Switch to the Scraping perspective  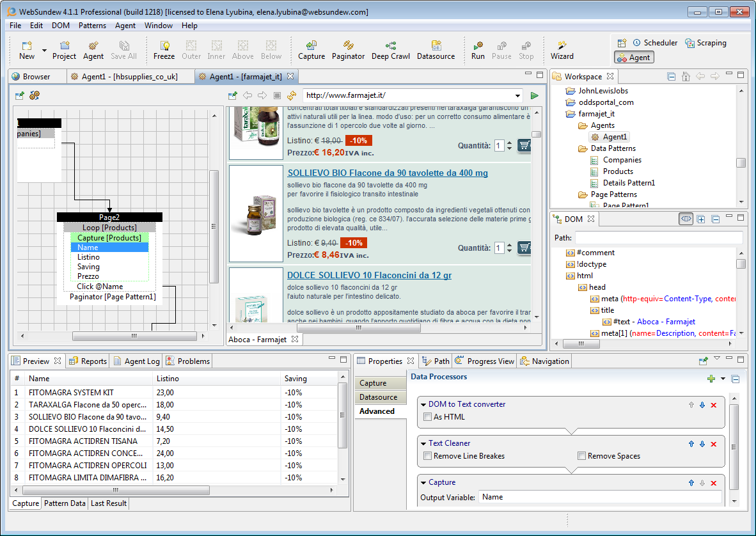(706, 43)
